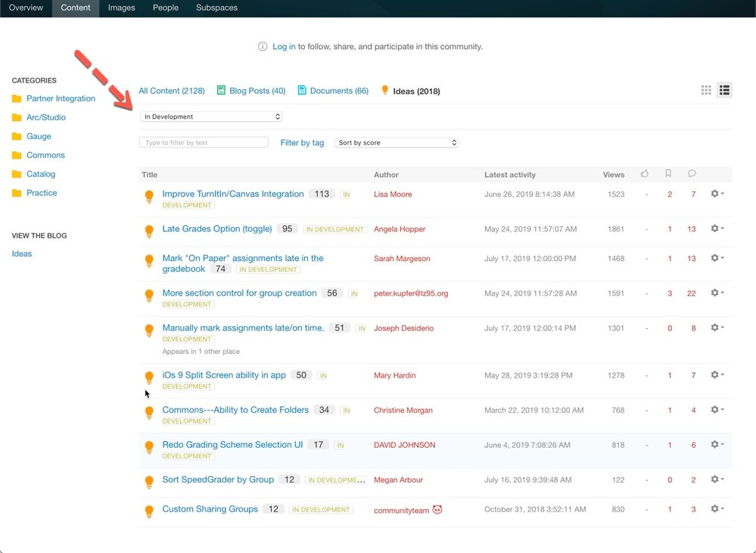Screen dimensions: 756x553
Task: Sort by the Title column header
Action: [x=150, y=175]
